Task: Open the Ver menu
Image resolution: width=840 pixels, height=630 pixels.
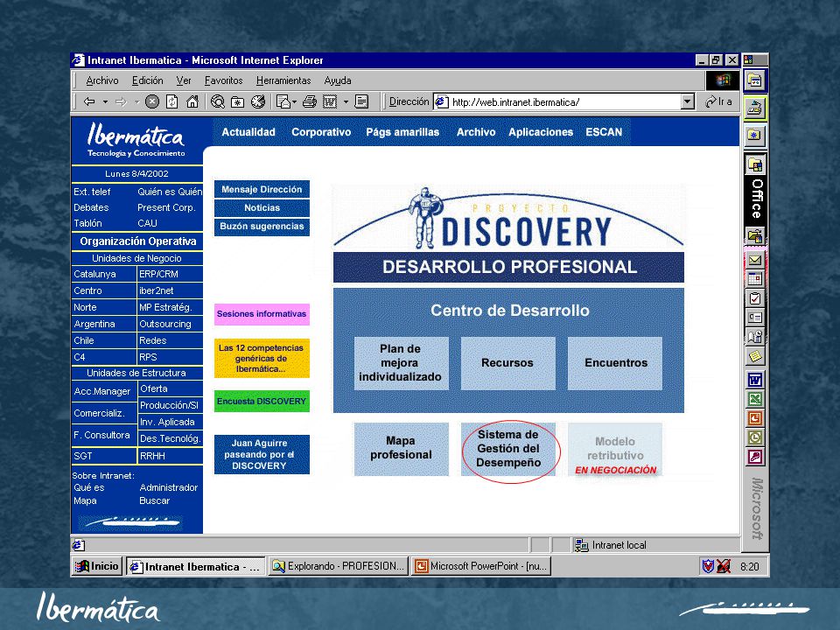Action: coord(184,80)
